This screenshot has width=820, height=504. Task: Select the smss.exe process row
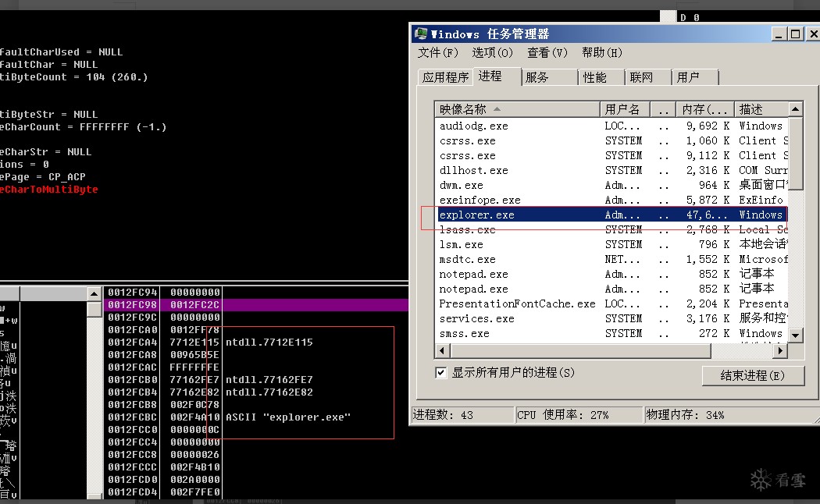611,333
